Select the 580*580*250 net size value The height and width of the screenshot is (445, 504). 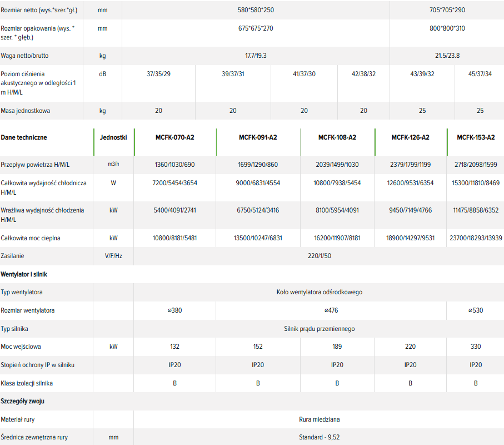pos(256,11)
